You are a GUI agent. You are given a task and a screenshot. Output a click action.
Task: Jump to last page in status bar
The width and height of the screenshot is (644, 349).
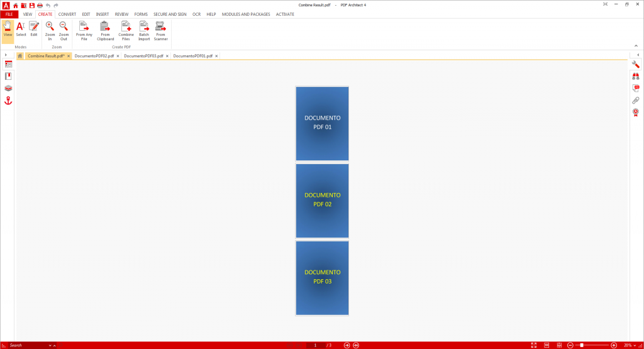click(356, 345)
